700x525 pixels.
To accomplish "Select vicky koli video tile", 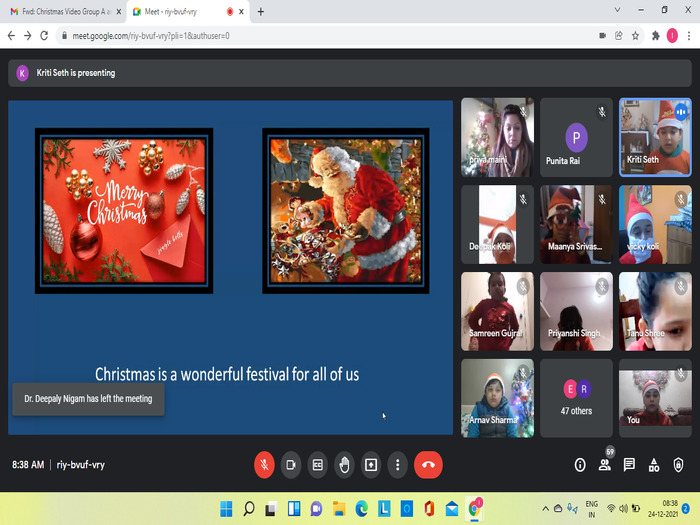I will (655, 224).
